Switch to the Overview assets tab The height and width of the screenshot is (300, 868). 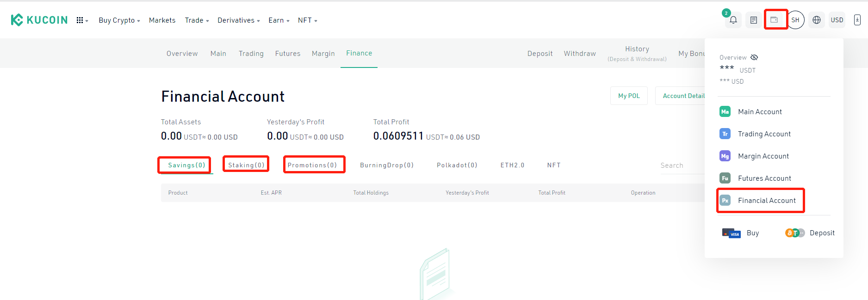pos(182,54)
